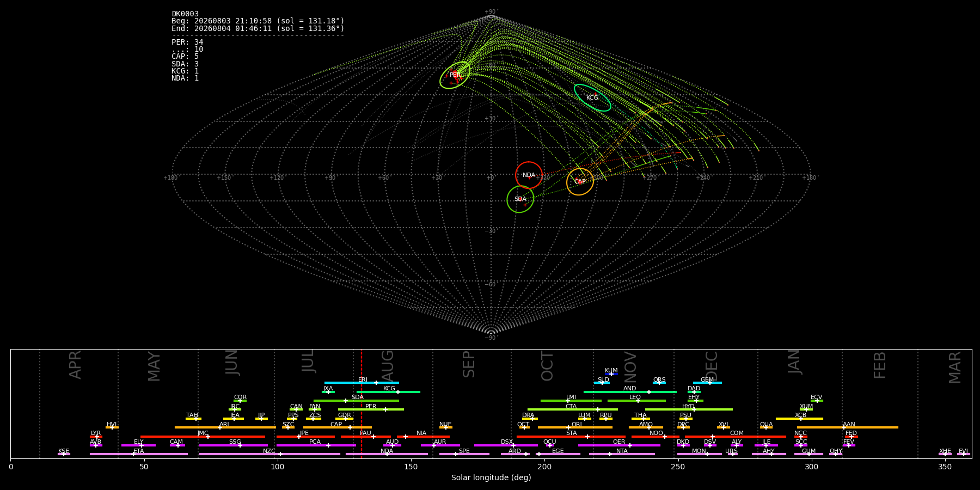The image size is (980, 490).
Task: Click the orange CAP activity bar in timeline
Action: pyautogui.click(x=338, y=427)
